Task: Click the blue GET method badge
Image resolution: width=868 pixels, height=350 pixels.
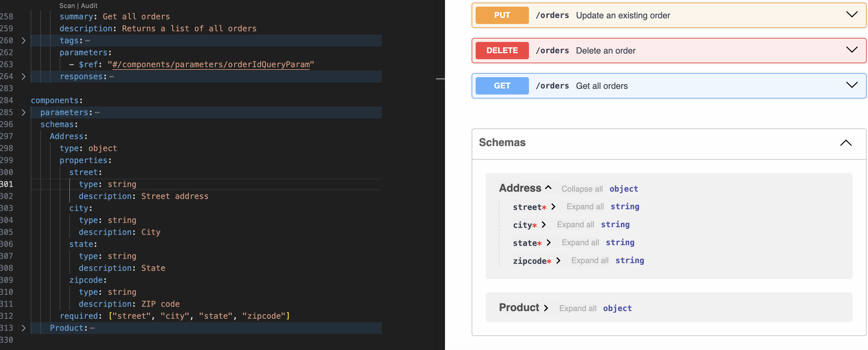Action: (x=502, y=86)
